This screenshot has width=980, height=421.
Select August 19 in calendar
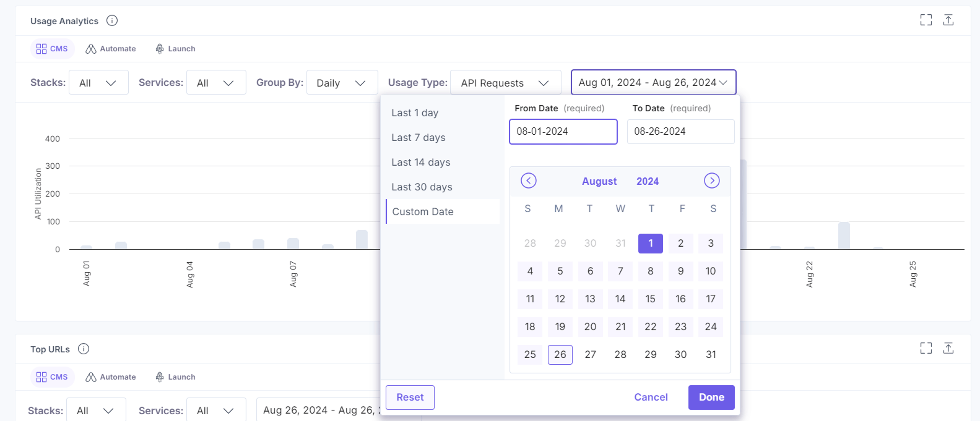point(560,326)
